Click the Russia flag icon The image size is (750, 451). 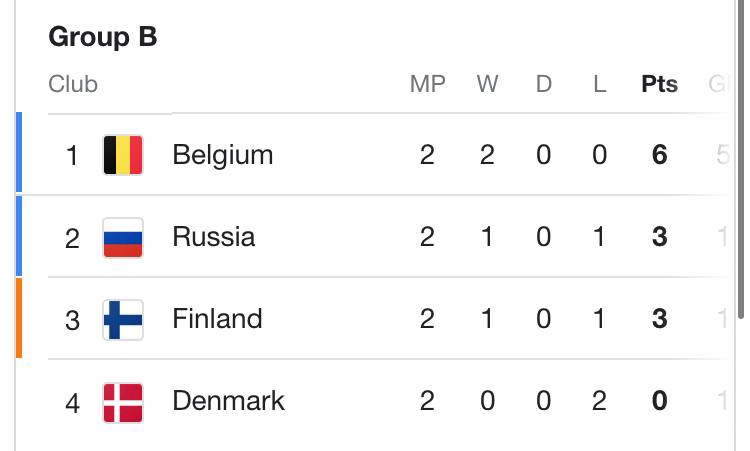(x=123, y=238)
